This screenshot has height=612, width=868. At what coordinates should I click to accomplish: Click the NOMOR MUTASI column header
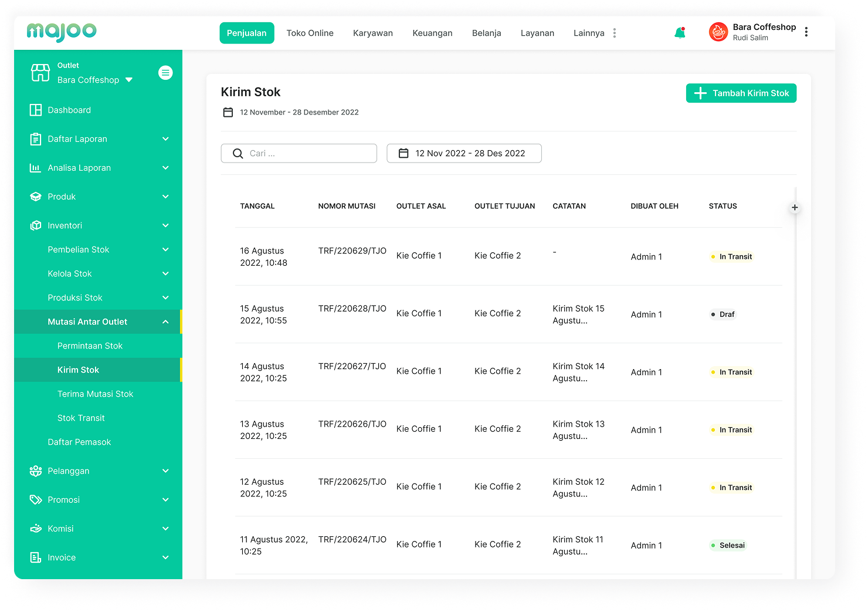tap(347, 206)
